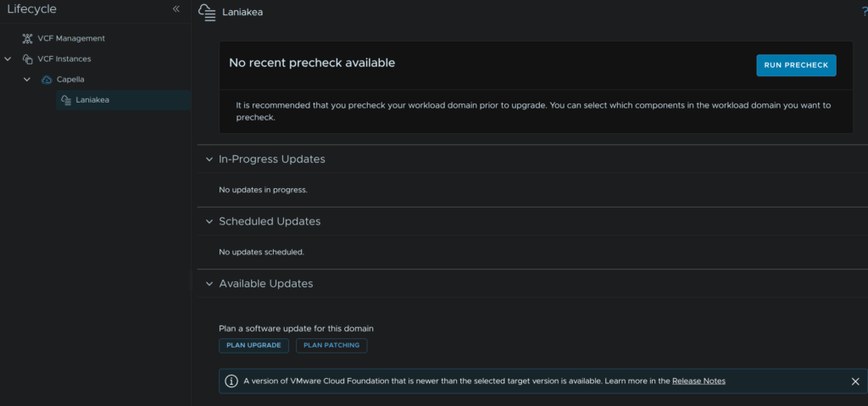Click the Laniakea domain icon in sidebar
The width and height of the screenshot is (868, 406).
65,100
